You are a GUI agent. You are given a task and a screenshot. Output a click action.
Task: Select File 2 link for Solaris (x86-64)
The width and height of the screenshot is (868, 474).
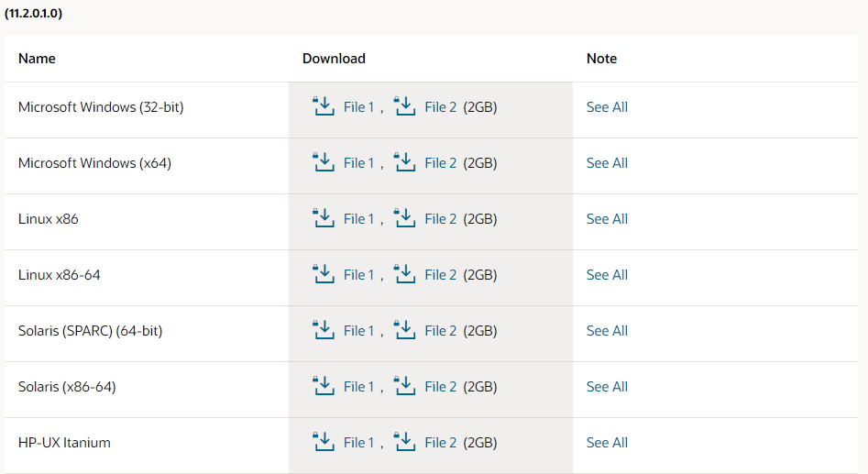441,387
